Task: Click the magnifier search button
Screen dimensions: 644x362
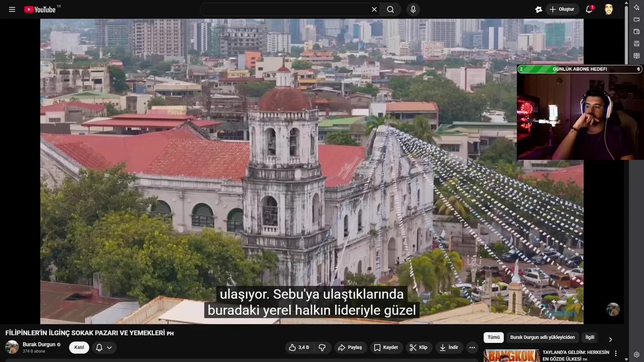Action: (x=390, y=10)
